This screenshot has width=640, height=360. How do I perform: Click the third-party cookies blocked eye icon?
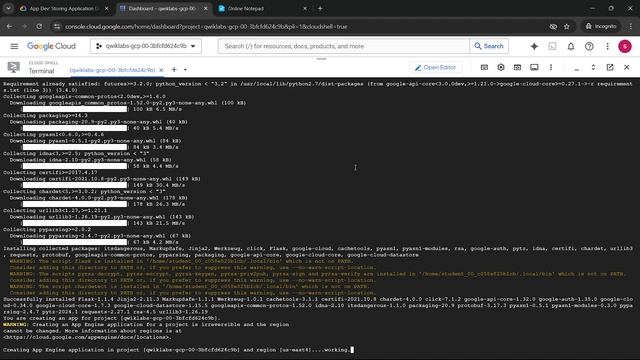[553, 27]
